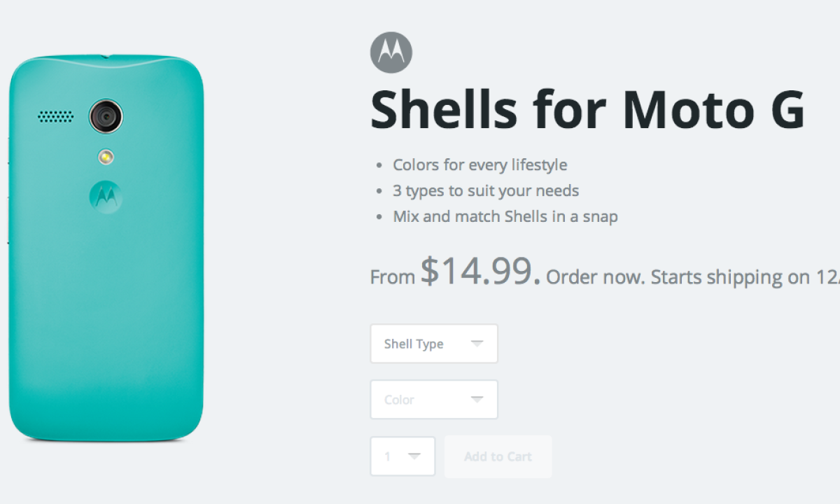
Task: Click the LED flash below the camera
Action: pyautogui.click(x=106, y=157)
